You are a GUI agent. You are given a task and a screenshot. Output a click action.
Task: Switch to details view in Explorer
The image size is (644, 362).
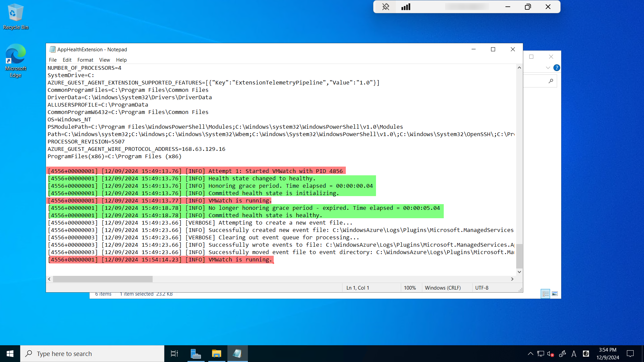point(546,294)
